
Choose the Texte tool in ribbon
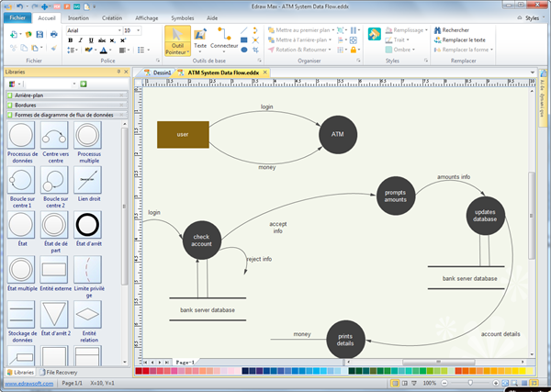200,39
